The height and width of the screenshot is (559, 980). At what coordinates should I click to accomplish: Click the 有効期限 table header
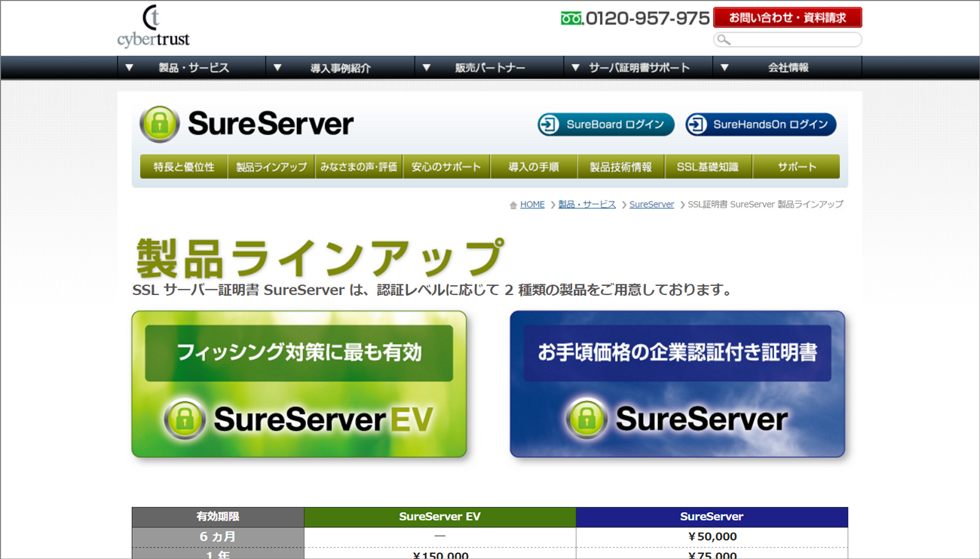pos(218,517)
